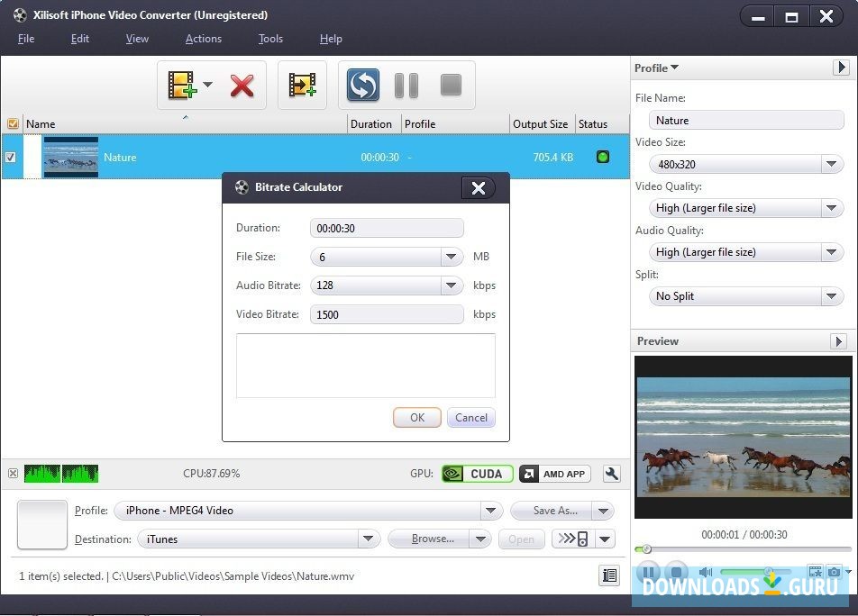Click OK in Bitrate Calculator
The height and width of the screenshot is (616, 858).
[417, 418]
